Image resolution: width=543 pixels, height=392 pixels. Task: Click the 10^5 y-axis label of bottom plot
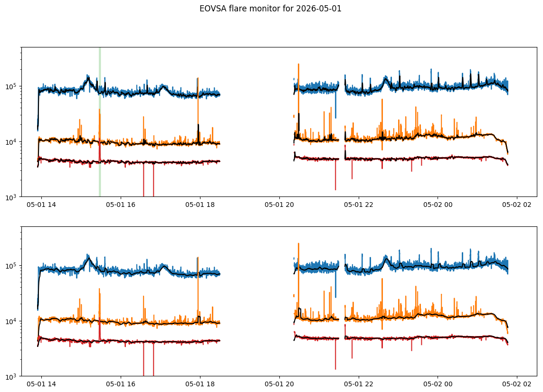tap(12, 266)
